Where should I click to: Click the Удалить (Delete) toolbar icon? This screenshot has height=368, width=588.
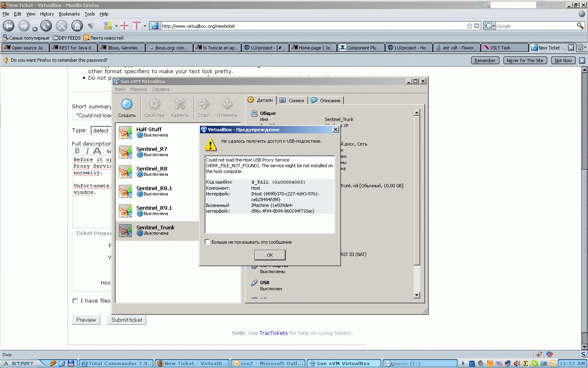point(180,108)
